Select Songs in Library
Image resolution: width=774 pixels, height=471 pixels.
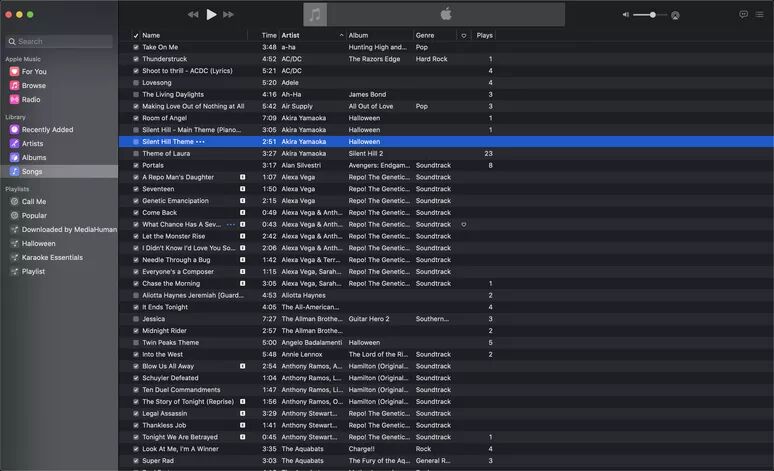coord(59,171)
